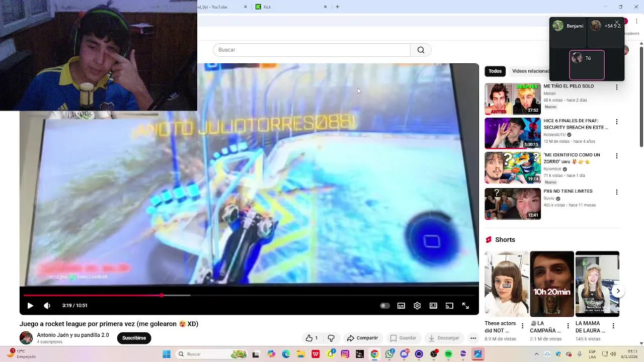Open options for These actors did NOT short
The height and width of the screenshot is (362, 644).
pyautogui.click(x=522, y=326)
